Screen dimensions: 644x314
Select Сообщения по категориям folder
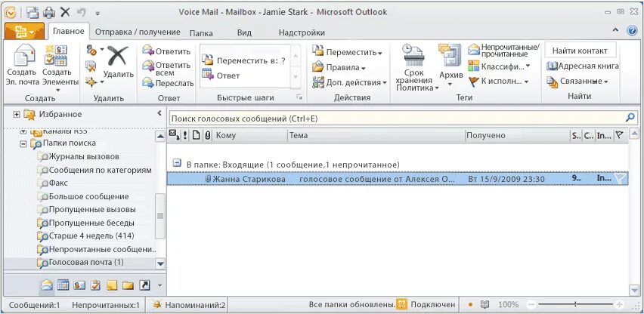pyautogui.click(x=95, y=170)
